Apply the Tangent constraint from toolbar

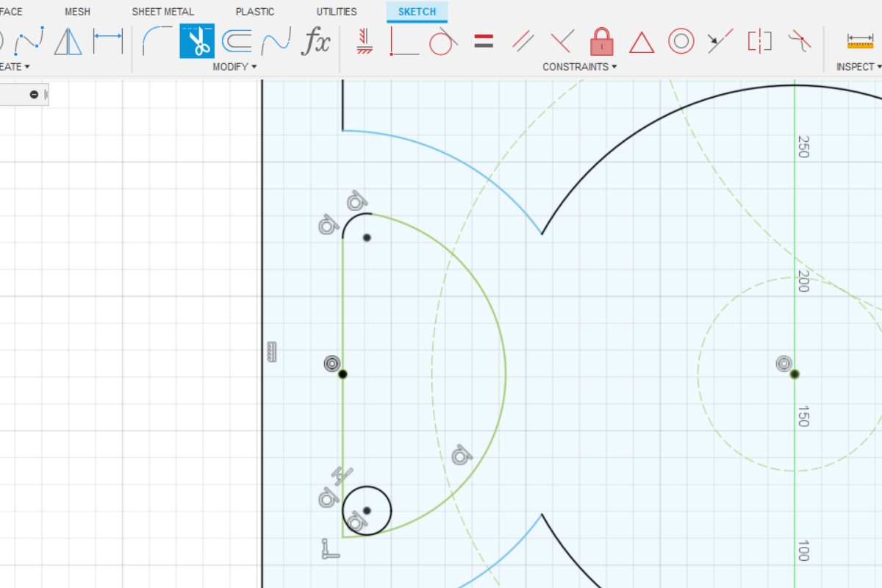[443, 40]
